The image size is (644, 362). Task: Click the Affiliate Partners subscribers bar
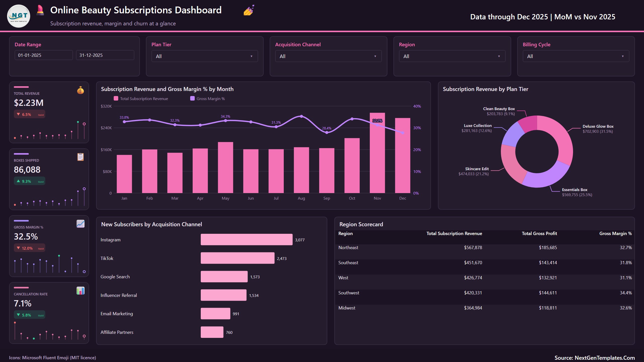[212, 332]
